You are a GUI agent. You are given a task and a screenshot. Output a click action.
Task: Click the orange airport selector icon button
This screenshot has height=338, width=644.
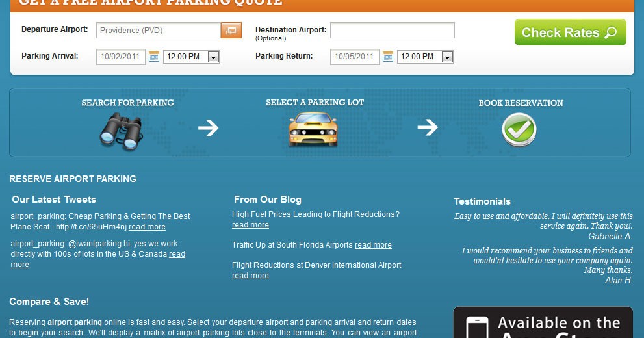click(x=231, y=31)
